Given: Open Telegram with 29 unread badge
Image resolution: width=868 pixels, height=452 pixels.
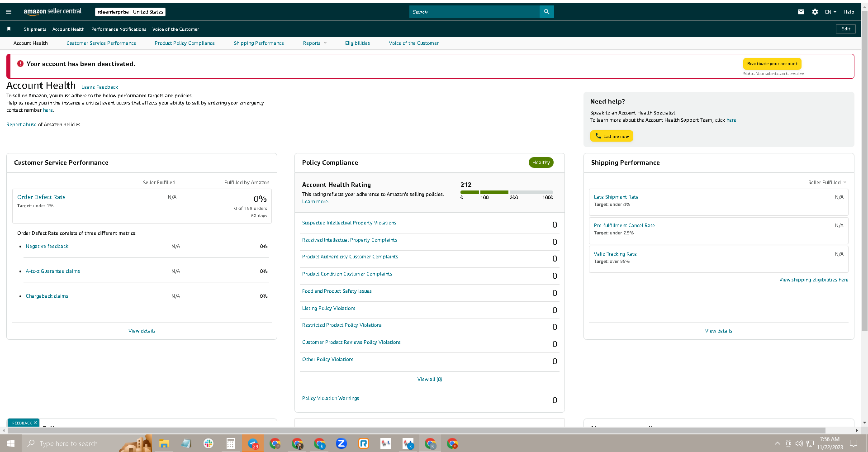Looking at the screenshot, I should pos(253,443).
